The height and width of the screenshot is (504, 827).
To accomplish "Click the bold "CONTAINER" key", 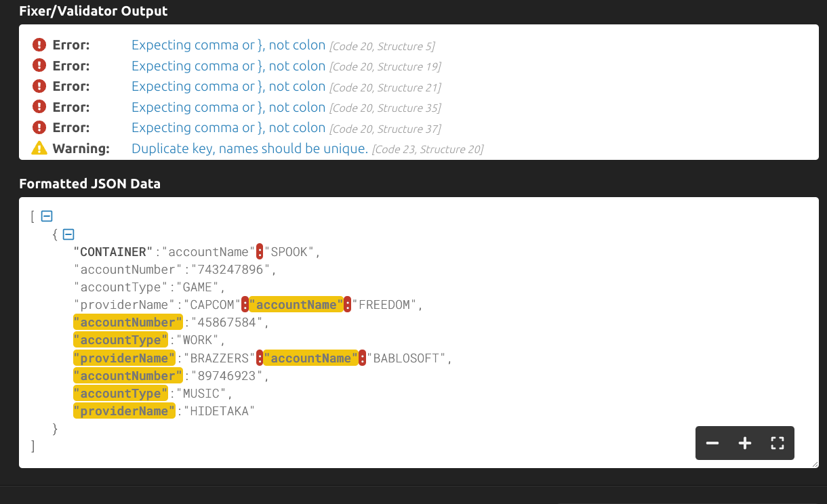I will (x=113, y=252).
